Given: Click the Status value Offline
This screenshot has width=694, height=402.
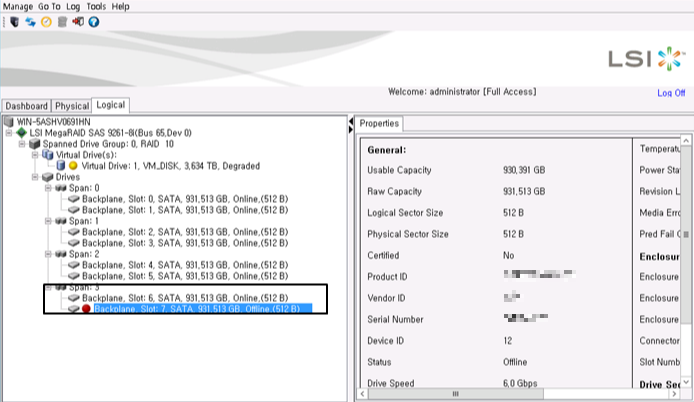Looking at the screenshot, I should [515, 362].
